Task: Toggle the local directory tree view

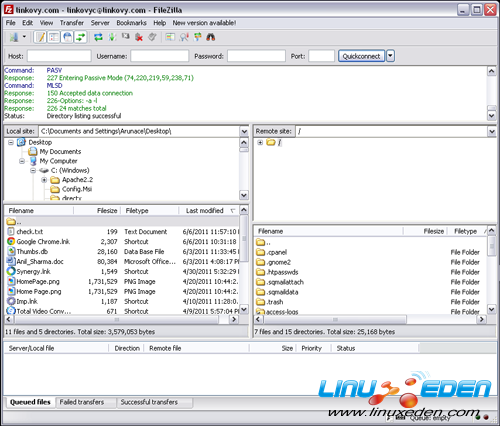Action: [54, 37]
